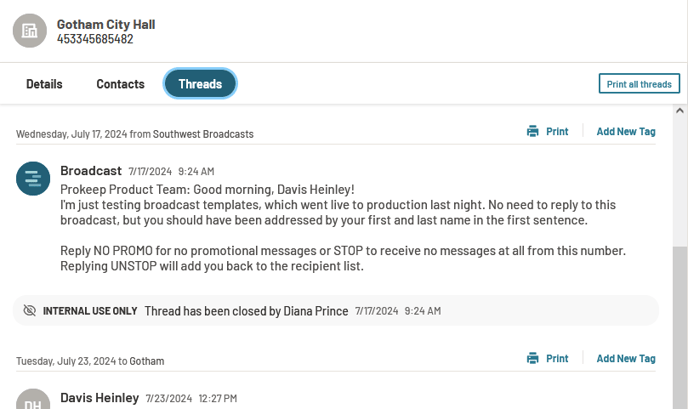
Task: Click Print all threads button
Action: tap(639, 83)
